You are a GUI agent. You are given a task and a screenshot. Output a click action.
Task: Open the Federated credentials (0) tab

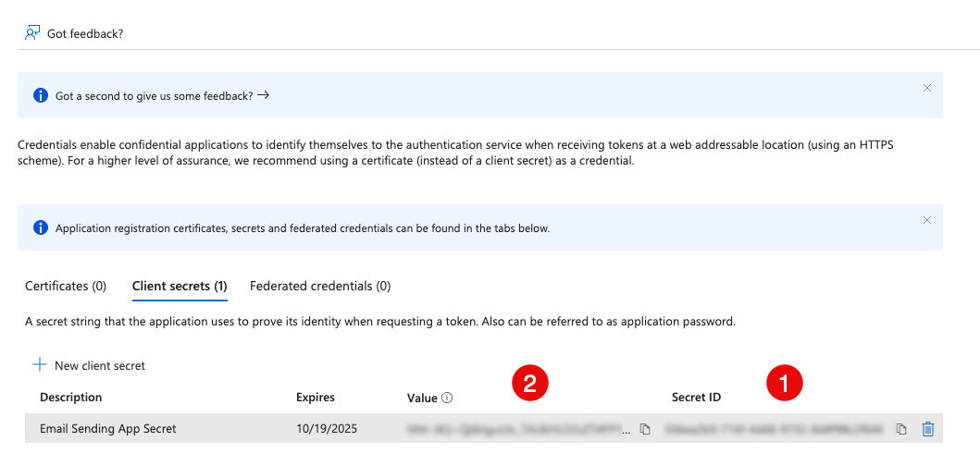320,286
